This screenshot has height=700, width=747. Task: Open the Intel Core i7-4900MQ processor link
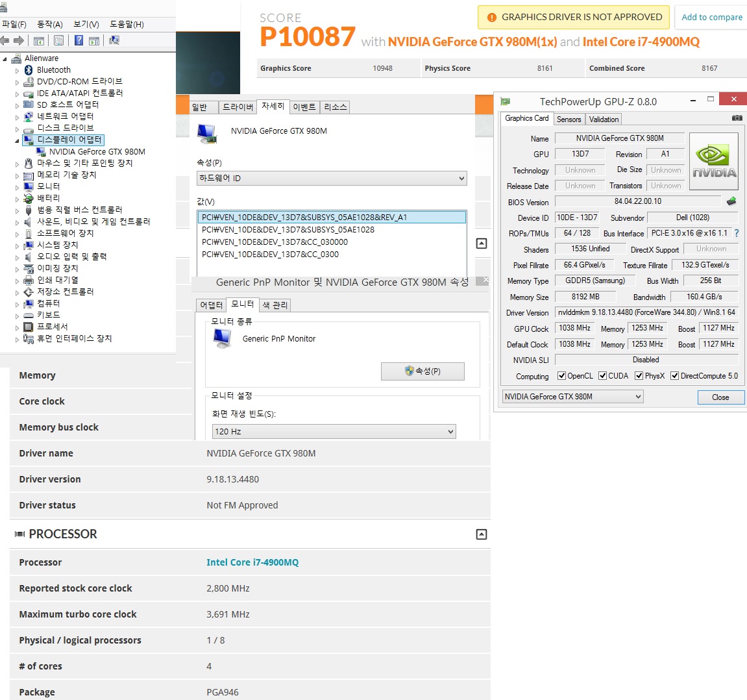click(x=252, y=562)
